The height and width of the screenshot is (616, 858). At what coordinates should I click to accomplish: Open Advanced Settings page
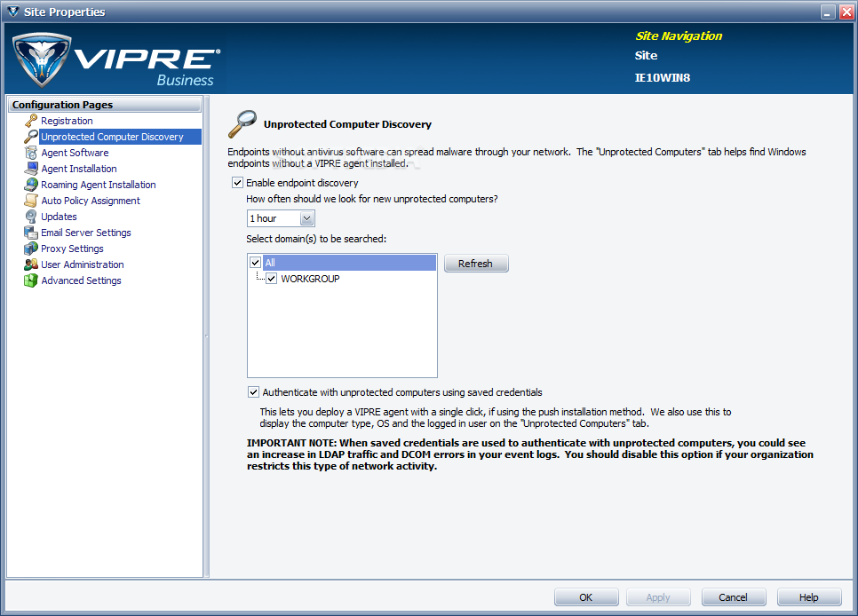(82, 280)
